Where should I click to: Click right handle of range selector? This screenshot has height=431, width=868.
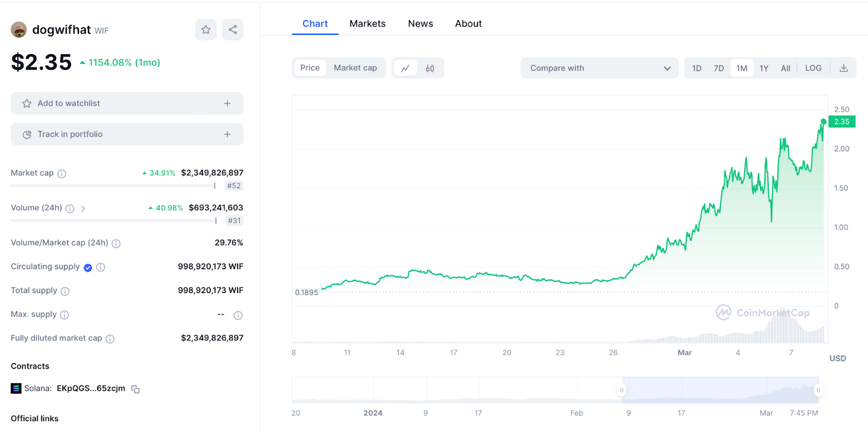(x=818, y=390)
